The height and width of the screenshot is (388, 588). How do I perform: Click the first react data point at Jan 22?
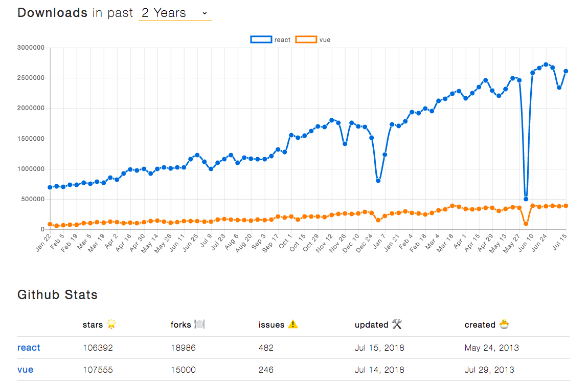tap(50, 187)
